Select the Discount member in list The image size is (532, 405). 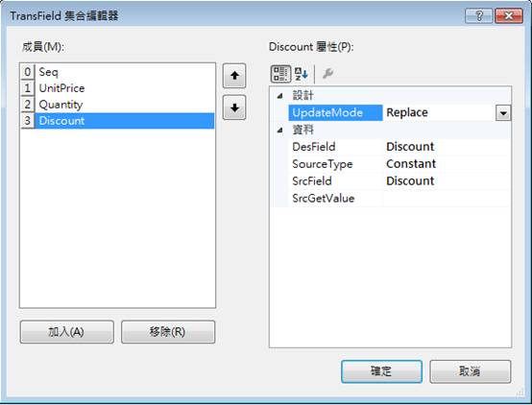point(117,121)
